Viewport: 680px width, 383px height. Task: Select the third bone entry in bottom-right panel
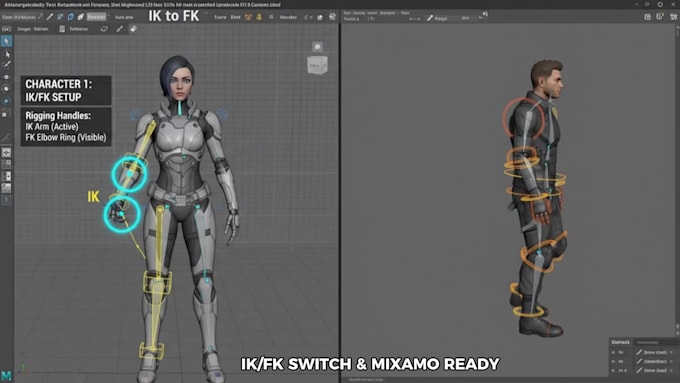(655, 370)
